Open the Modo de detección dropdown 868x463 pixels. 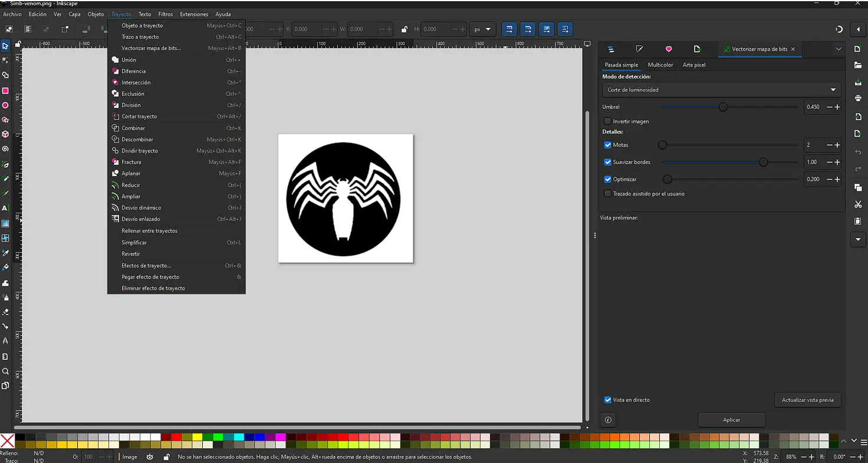(721, 90)
